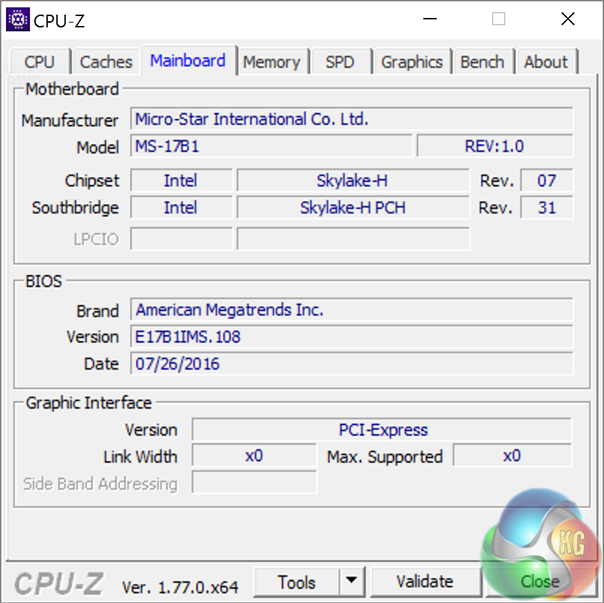Screen dimensions: 604x603
Task: Click the CPU-Z title bar text
Action: [59, 21]
